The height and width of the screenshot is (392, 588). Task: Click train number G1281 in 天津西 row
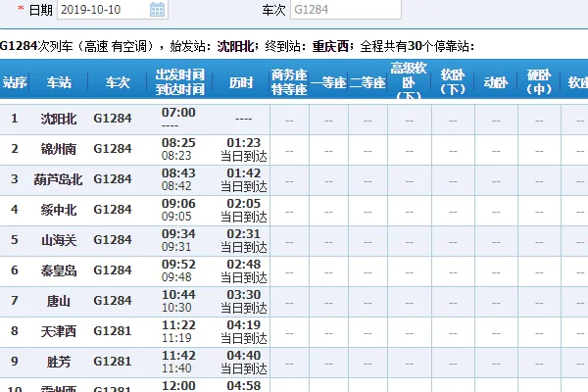click(x=113, y=331)
